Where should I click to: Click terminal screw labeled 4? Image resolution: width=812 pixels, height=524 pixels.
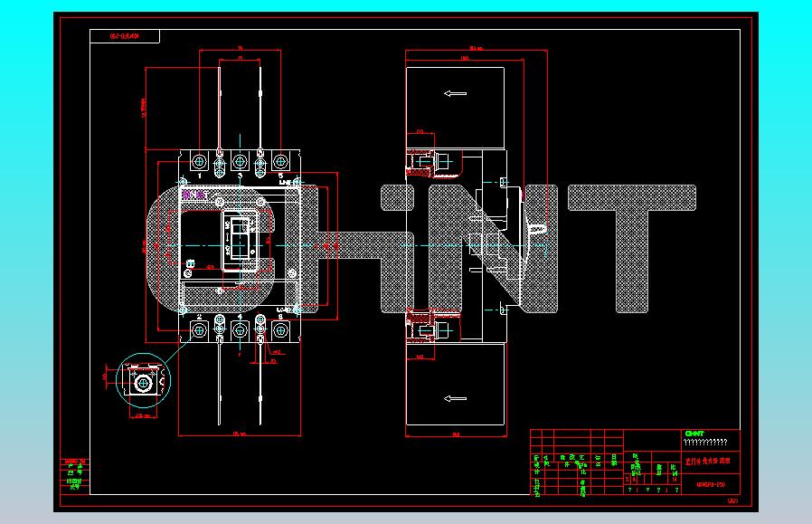pyautogui.click(x=240, y=329)
